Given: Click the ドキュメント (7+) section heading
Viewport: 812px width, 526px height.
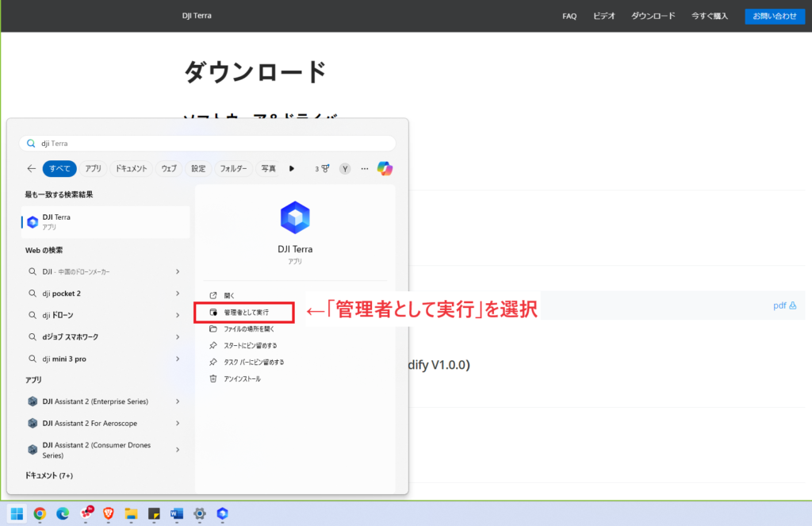Looking at the screenshot, I should pos(49,475).
